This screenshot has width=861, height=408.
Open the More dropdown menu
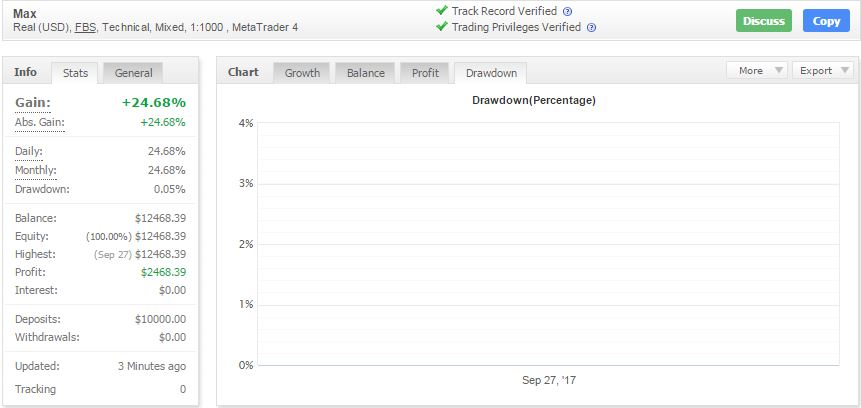click(x=757, y=70)
